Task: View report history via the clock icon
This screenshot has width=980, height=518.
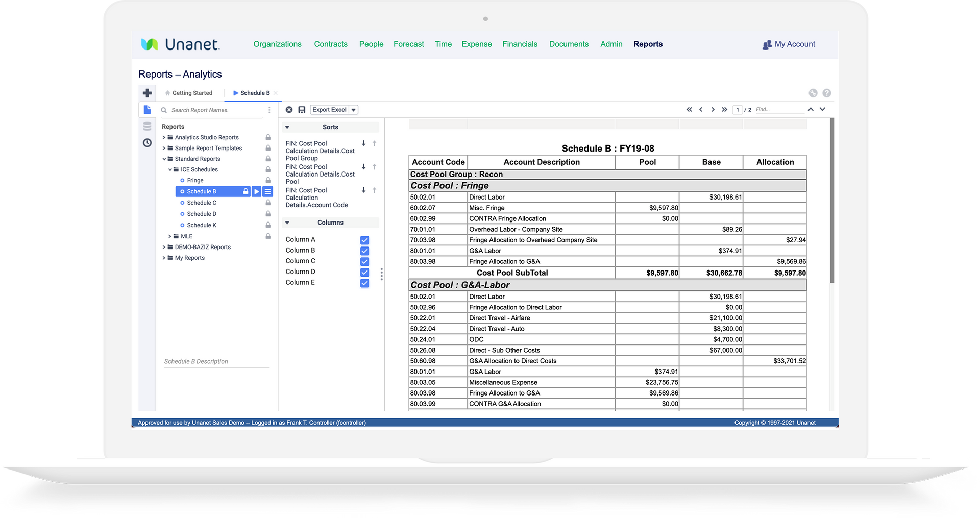Action: point(147,143)
